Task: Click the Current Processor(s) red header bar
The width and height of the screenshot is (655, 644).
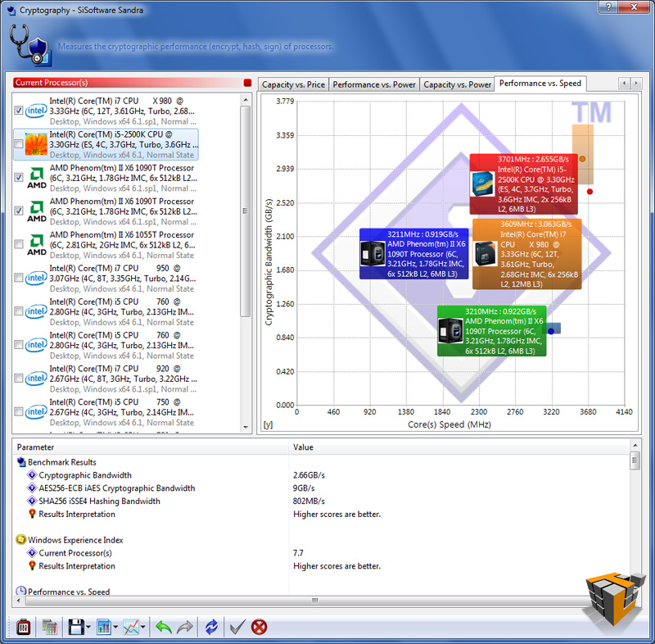Action: 128,83
